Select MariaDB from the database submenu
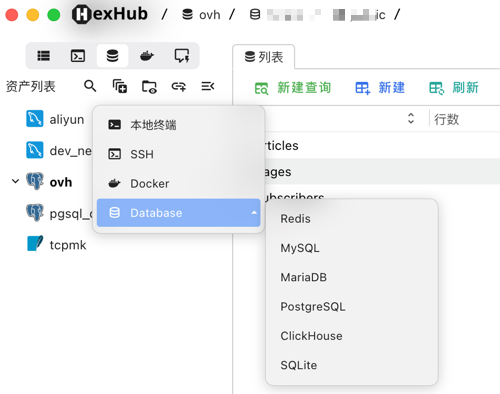 coord(352,277)
